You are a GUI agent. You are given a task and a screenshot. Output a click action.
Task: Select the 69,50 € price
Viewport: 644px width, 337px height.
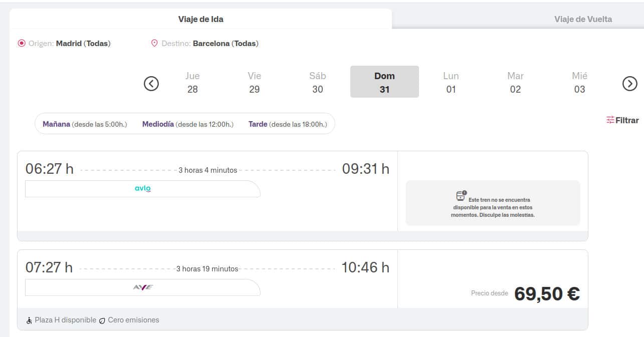coord(547,293)
